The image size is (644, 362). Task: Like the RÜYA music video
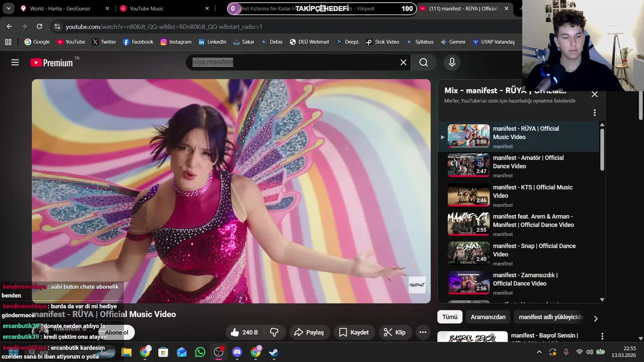point(245,332)
